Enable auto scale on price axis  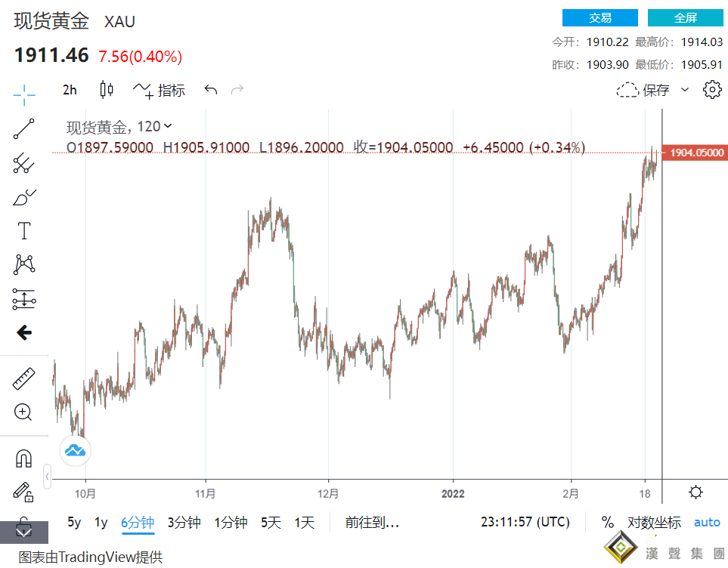[707, 522]
